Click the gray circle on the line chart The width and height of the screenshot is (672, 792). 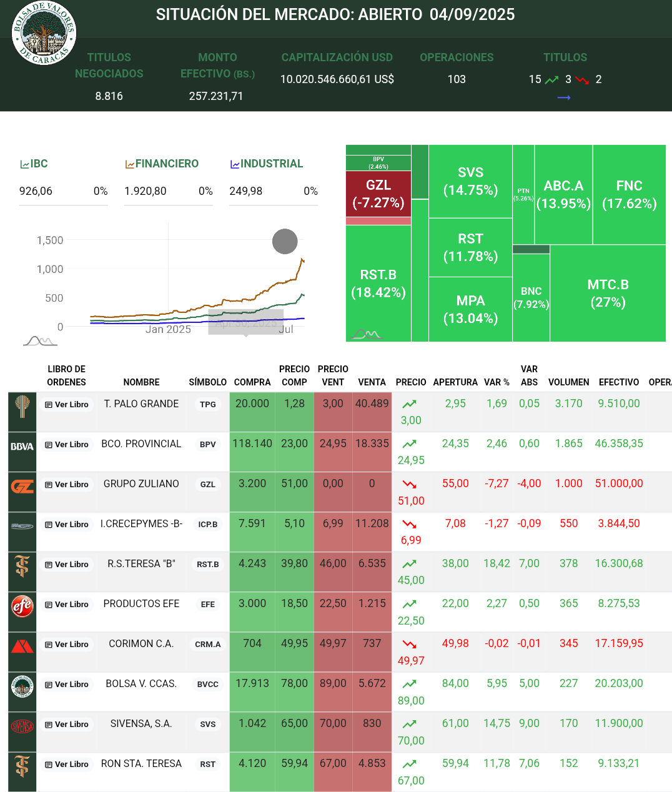click(285, 241)
